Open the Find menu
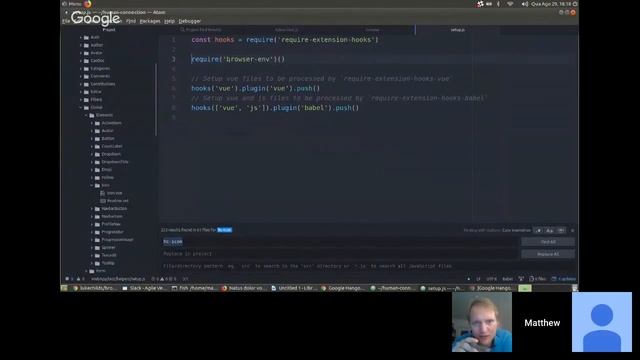The width and height of the screenshot is (640, 360). 131,21
